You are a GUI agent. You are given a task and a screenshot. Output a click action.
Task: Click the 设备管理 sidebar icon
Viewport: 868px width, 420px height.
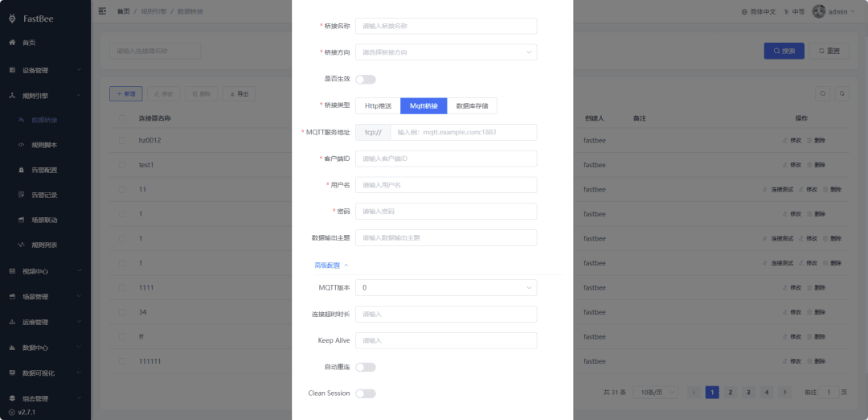[x=12, y=70]
